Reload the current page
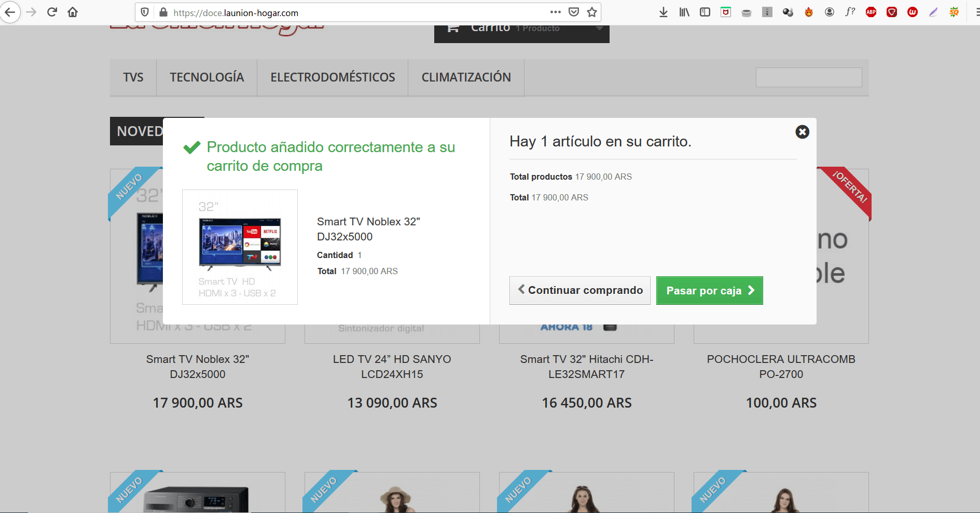 coord(52,12)
